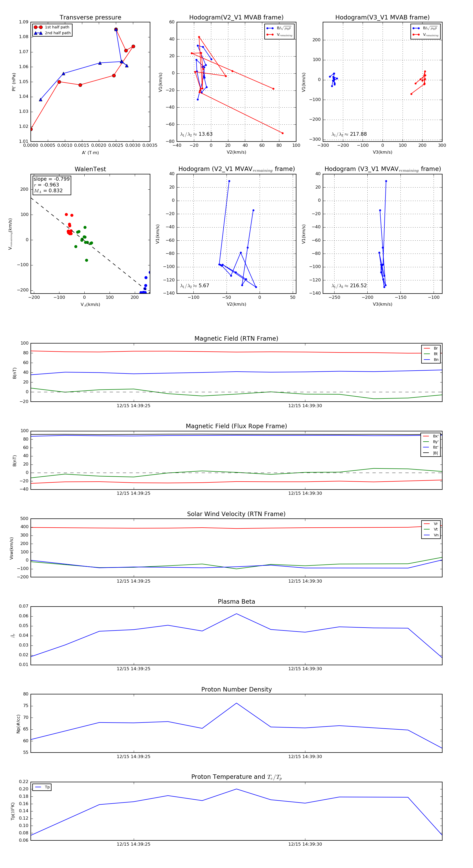Click the Br legend entry
Screen dimensions: 473x868
[431, 349]
